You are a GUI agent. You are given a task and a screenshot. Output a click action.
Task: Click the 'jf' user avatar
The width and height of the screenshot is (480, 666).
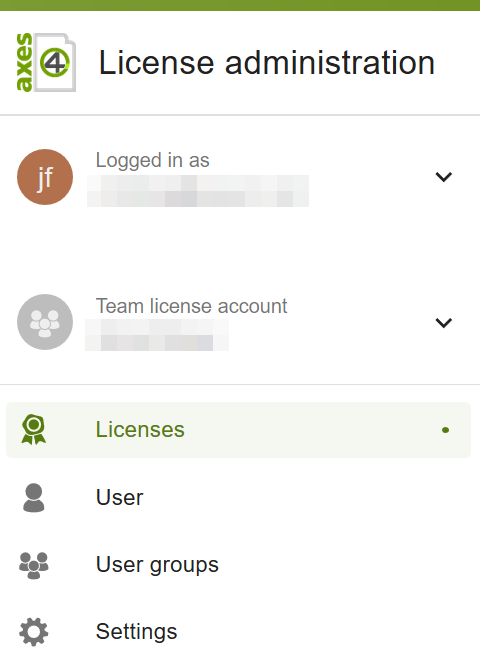click(x=45, y=177)
